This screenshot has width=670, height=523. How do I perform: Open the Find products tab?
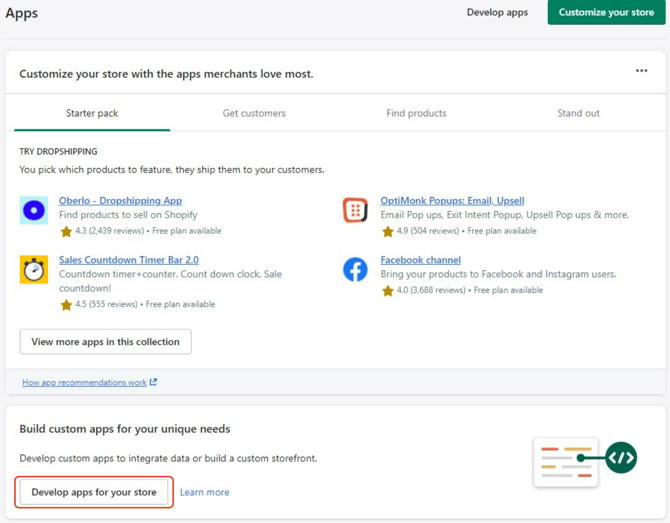(x=416, y=113)
